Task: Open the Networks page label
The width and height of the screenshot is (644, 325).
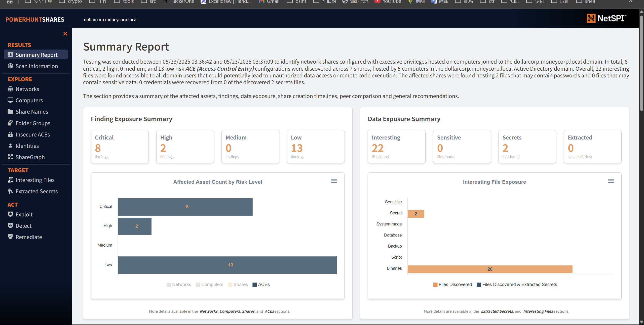Action: [x=27, y=89]
